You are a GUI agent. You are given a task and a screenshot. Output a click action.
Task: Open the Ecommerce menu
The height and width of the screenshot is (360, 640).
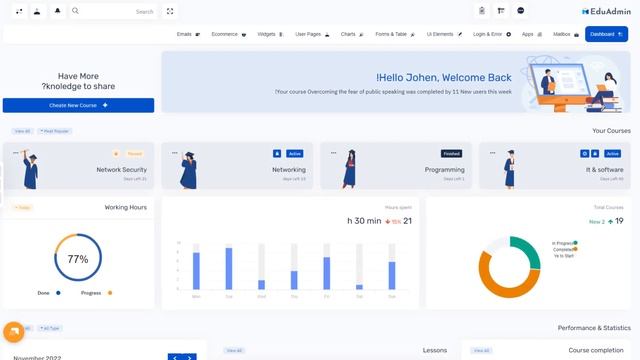(x=229, y=34)
